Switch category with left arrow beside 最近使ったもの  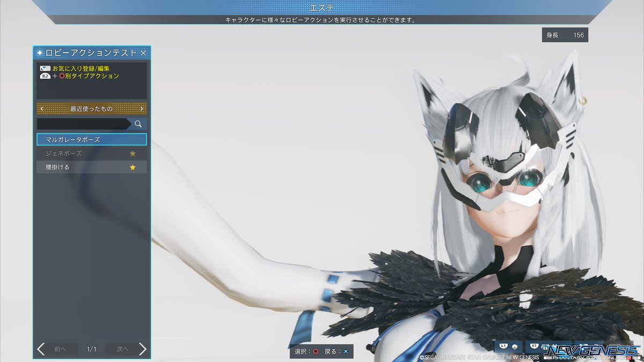click(42, 109)
